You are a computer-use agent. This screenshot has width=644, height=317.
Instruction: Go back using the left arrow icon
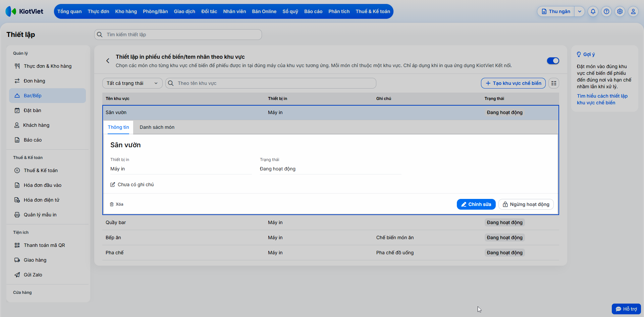point(108,61)
